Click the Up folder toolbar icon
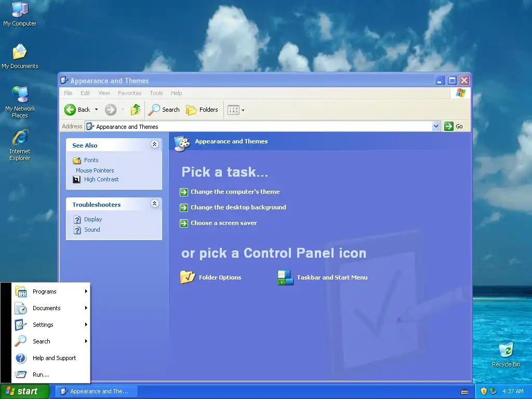 (x=136, y=110)
